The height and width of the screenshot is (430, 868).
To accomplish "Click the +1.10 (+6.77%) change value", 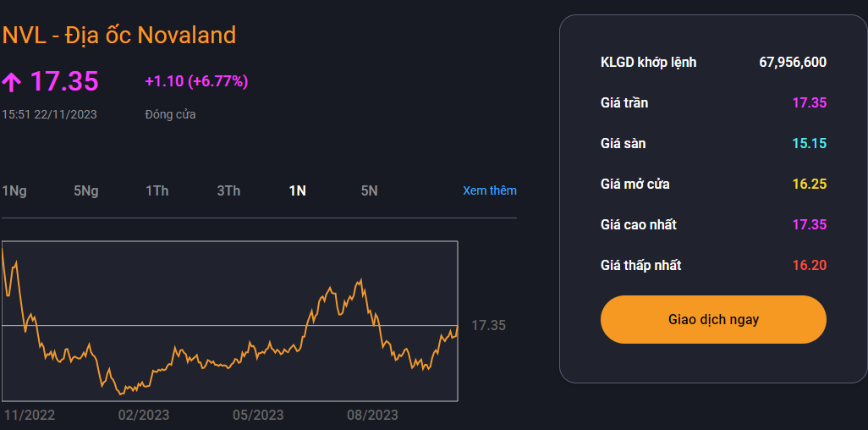I will pos(196,81).
